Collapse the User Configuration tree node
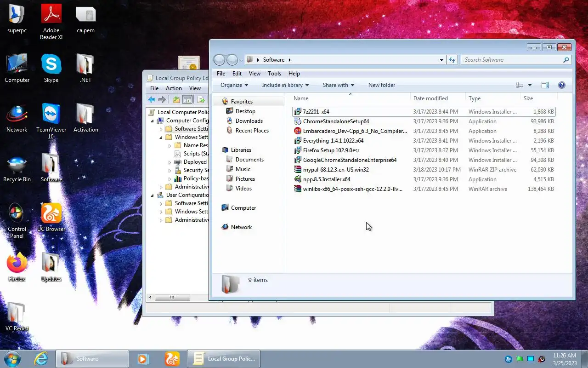This screenshot has height=368, width=588. [x=153, y=195]
